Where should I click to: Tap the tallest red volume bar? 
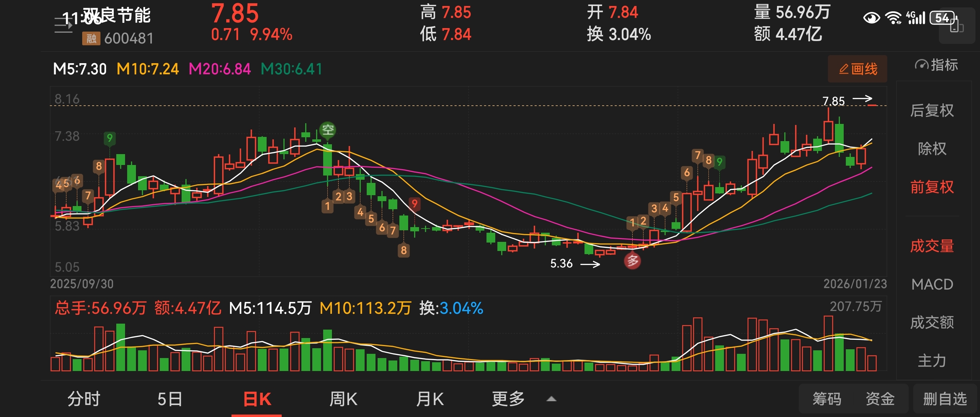(828, 344)
